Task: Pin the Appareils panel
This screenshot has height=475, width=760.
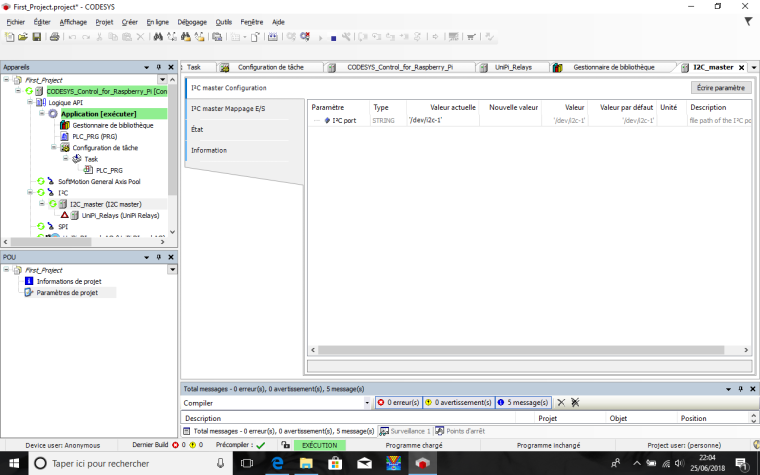Action: pyautogui.click(x=158, y=67)
